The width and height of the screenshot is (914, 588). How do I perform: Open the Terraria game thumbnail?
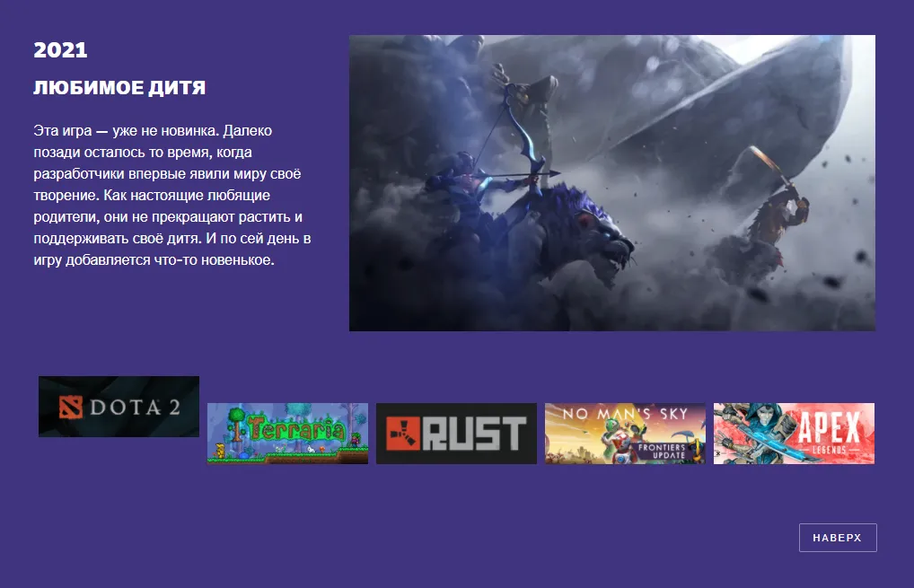(x=287, y=433)
